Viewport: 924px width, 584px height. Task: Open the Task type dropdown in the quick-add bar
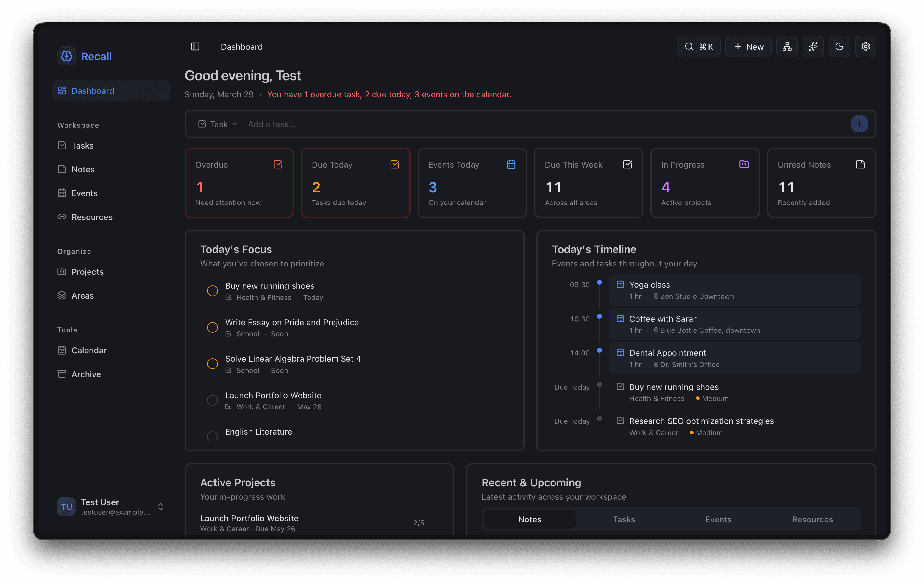[x=218, y=124]
